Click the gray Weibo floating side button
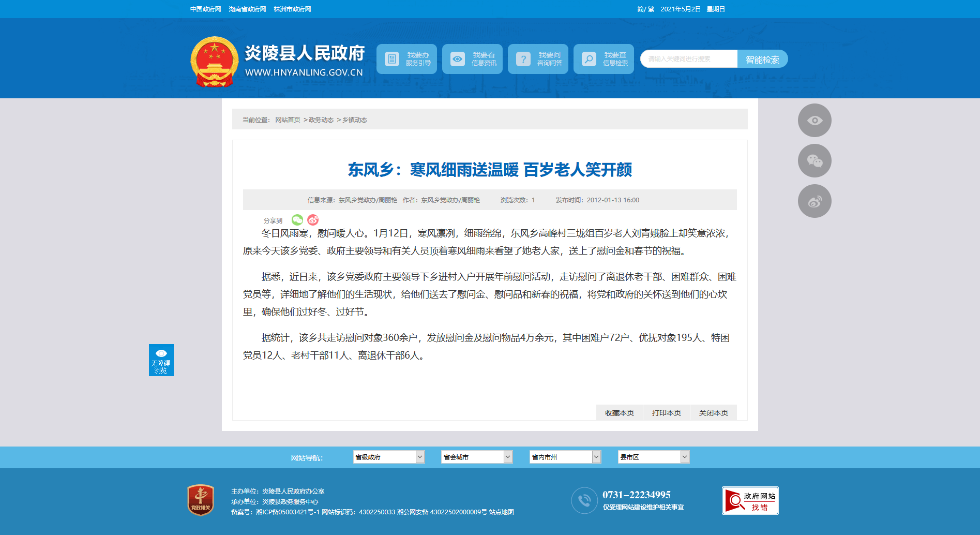The image size is (980, 535). click(x=815, y=201)
